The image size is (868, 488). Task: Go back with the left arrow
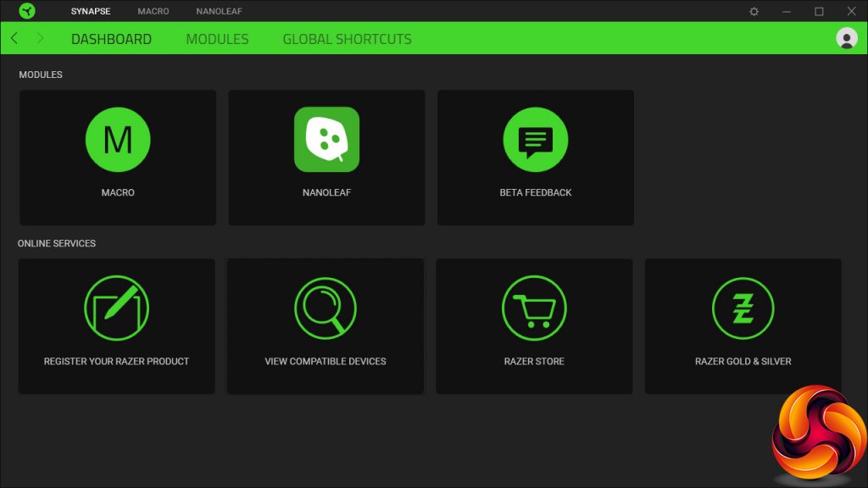click(14, 38)
